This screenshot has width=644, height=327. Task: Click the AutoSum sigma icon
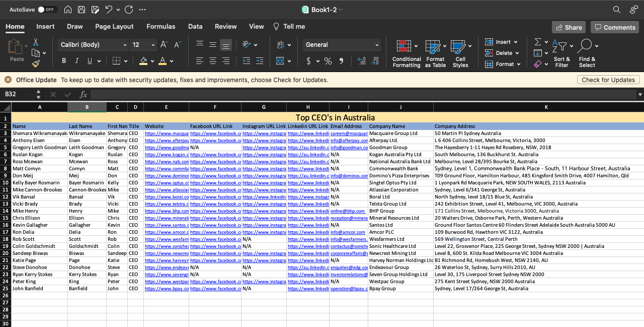pyautogui.click(x=538, y=42)
